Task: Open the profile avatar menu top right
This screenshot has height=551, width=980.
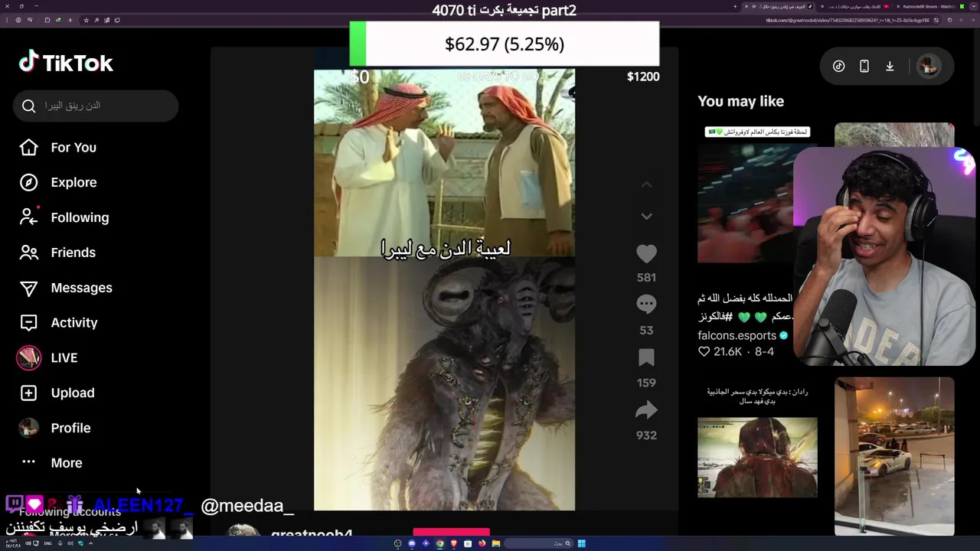Action: coord(928,67)
